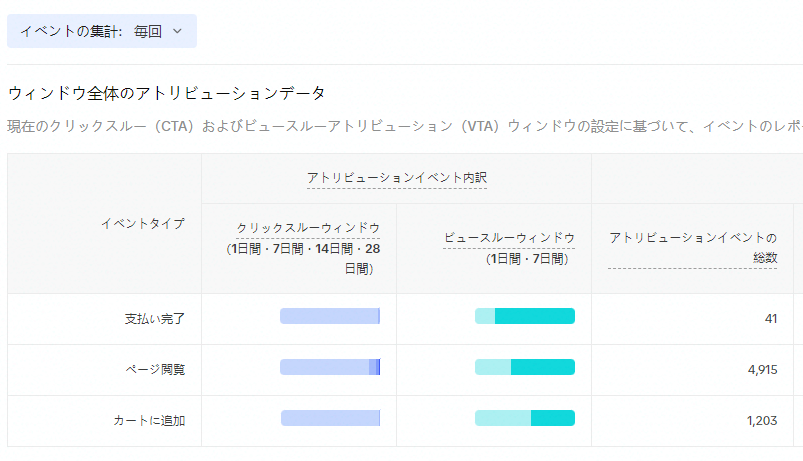The height and width of the screenshot is (461, 803).
Task: Open the イベントの集計 dropdown
Action: (102, 31)
